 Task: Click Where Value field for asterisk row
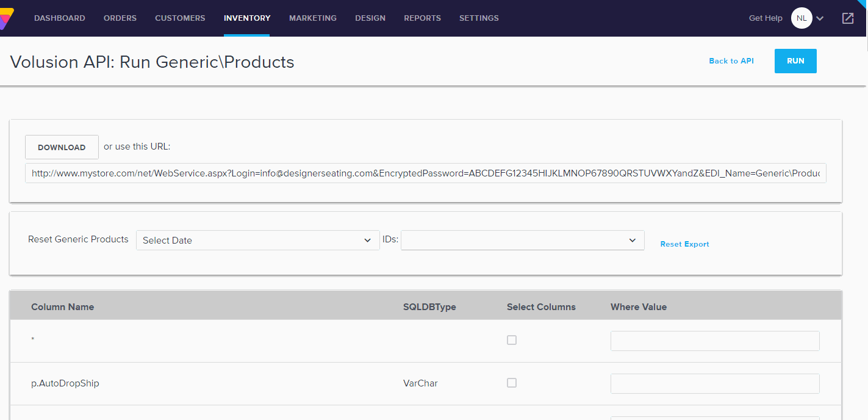[x=715, y=341]
